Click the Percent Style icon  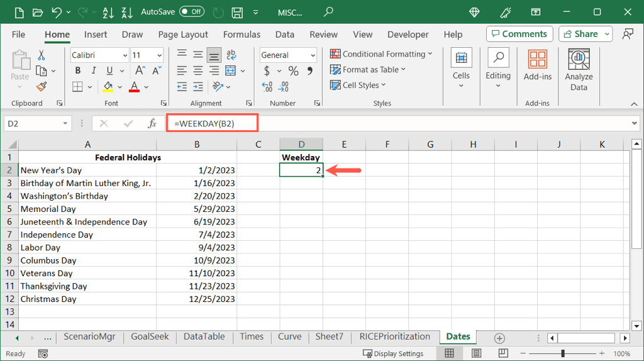click(293, 71)
